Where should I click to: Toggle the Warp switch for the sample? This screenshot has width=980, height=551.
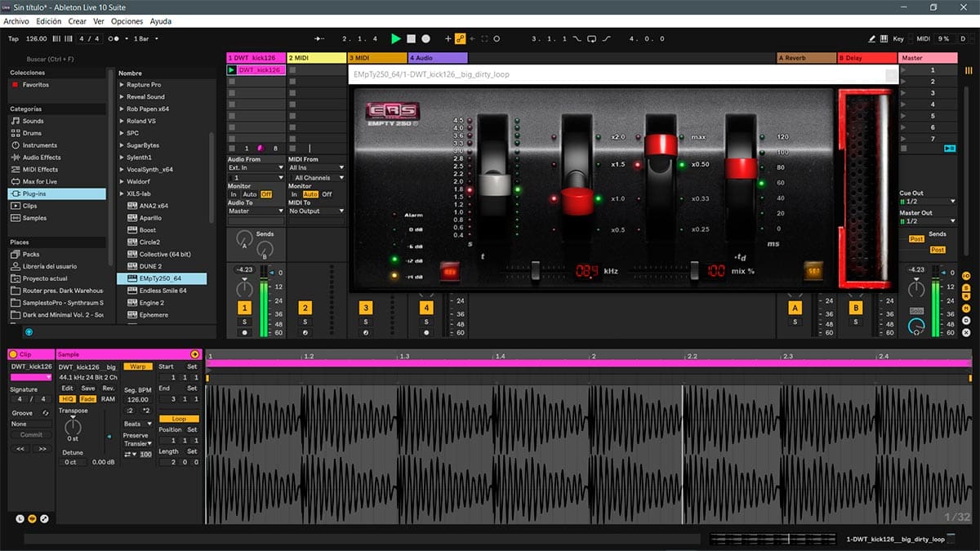pos(138,367)
